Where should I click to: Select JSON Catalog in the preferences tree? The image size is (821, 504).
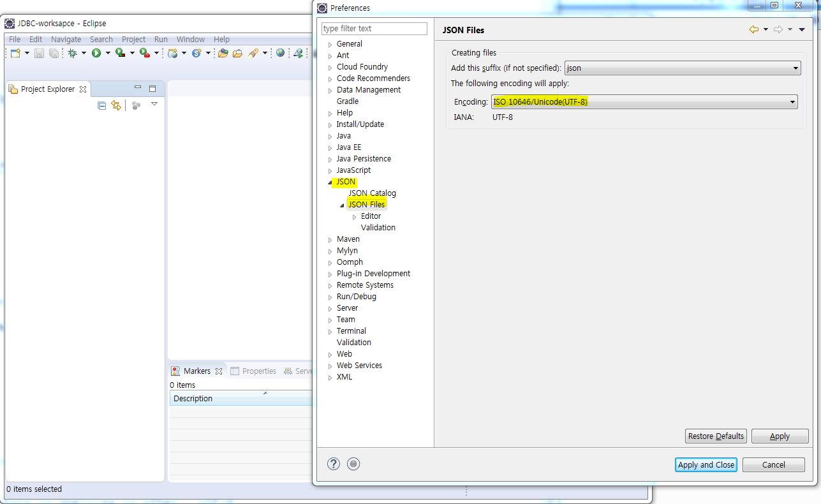[x=372, y=193]
